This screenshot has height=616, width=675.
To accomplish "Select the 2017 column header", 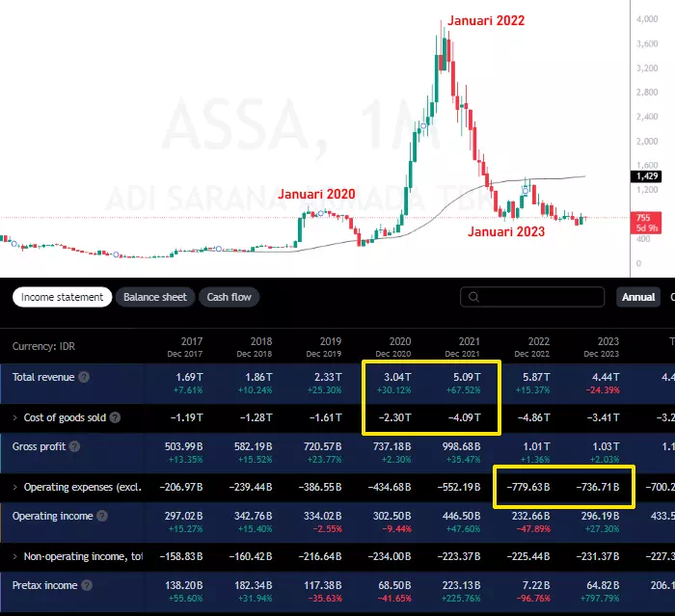I will (185, 347).
